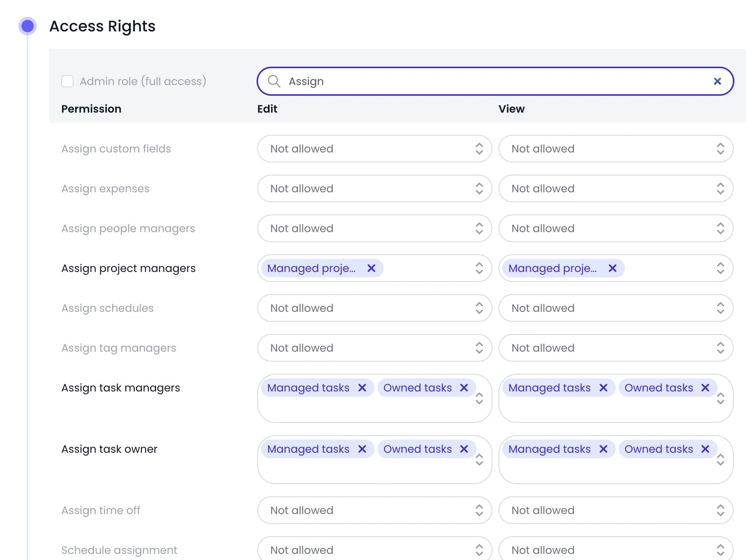Focus the permission search input field
The width and height of the screenshot is (752, 560).
495,81
